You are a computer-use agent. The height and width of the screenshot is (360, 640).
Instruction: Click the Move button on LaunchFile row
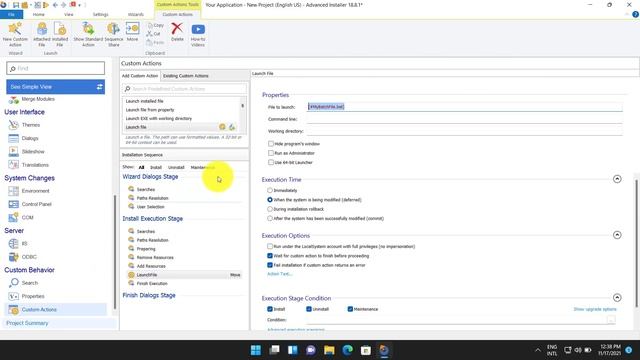235,275
